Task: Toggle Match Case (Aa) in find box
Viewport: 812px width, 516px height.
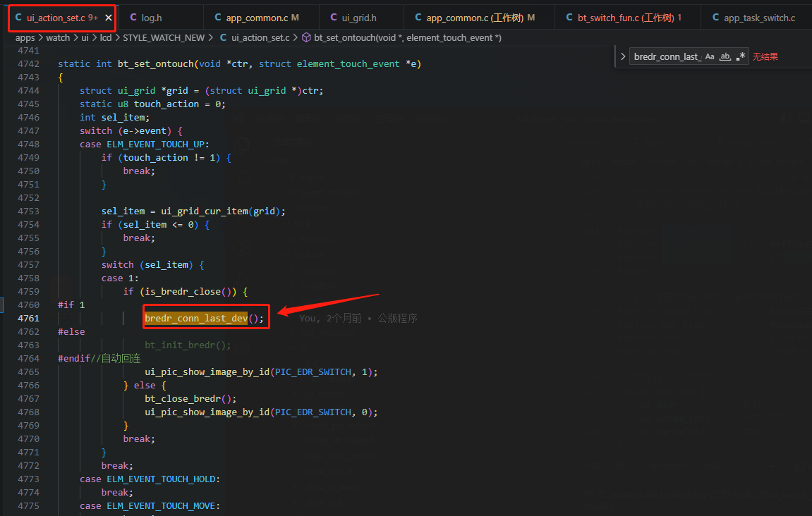Action: (710, 56)
